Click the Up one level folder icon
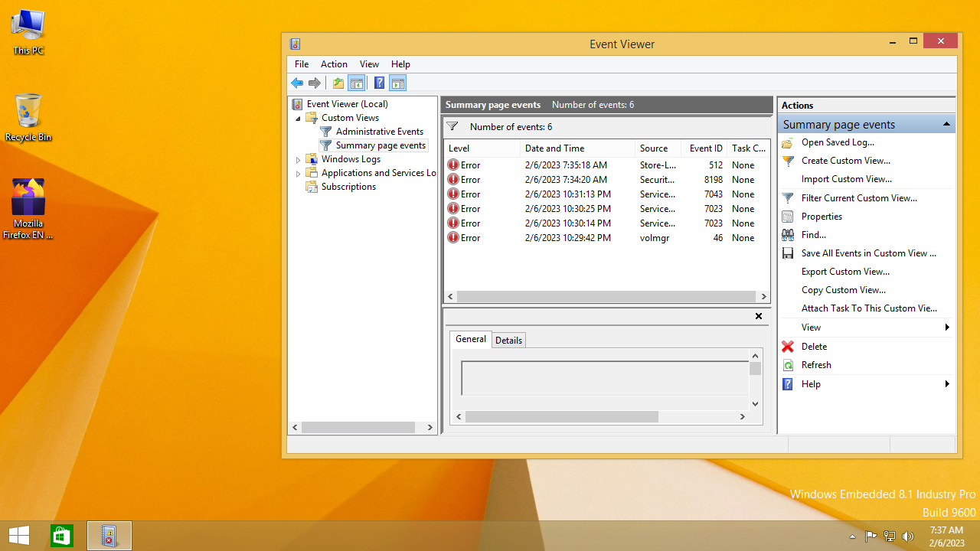This screenshot has height=551, width=980. pyautogui.click(x=338, y=83)
